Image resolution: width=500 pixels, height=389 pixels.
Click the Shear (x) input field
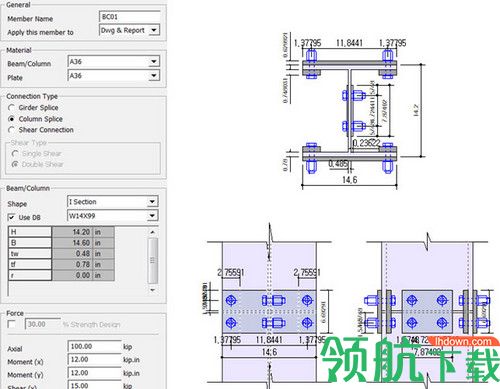95,385
